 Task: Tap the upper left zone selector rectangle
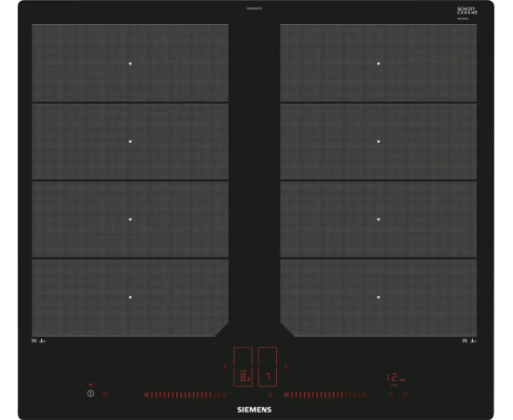pyautogui.click(x=243, y=357)
